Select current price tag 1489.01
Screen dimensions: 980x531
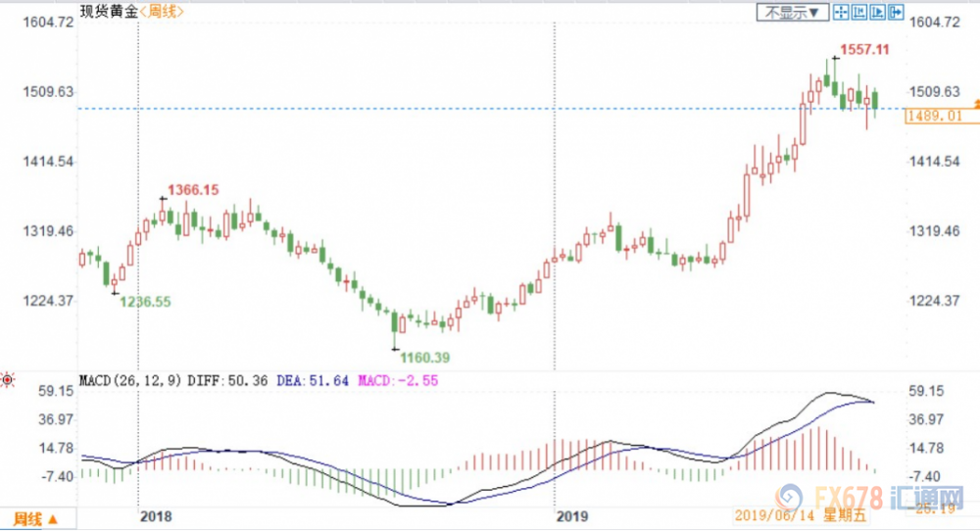[942, 116]
